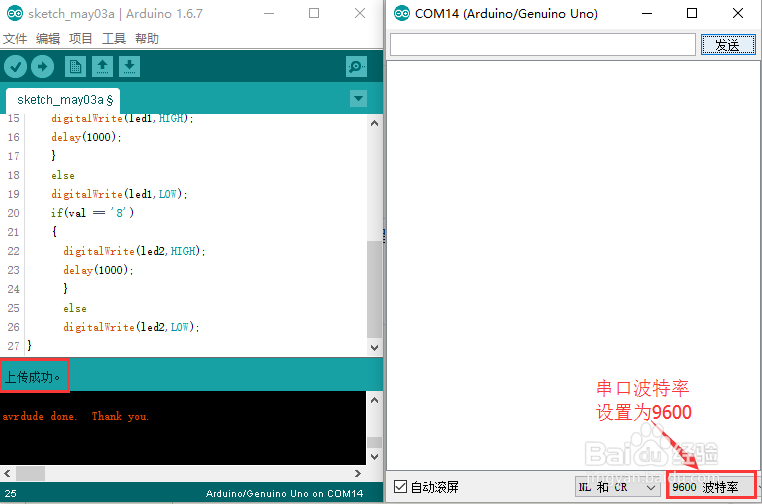Select the sketch_may03a tab
Image resolution: width=762 pixels, height=504 pixels.
(63, 100)
